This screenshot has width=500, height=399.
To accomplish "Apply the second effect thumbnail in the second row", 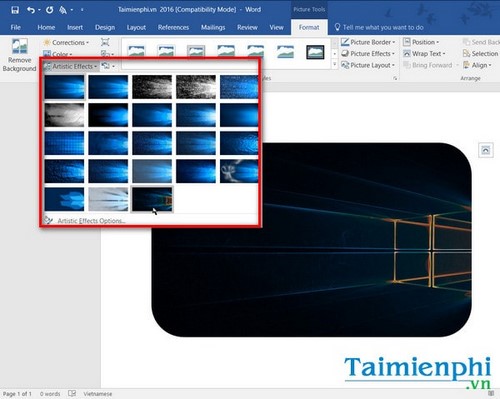I will (108, 115).
